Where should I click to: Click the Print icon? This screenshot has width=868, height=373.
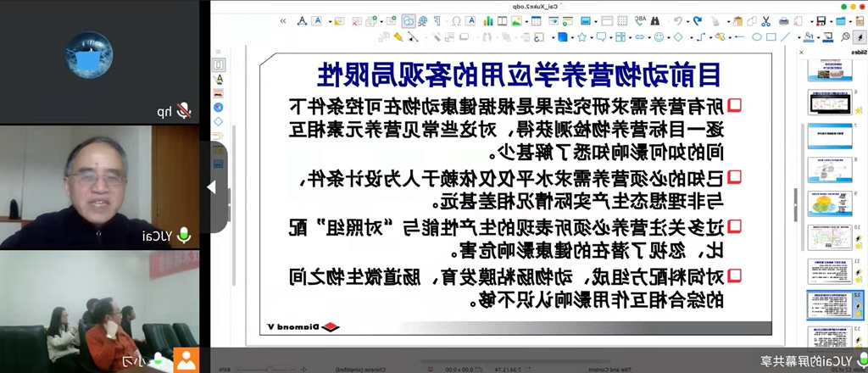pyautogui.click(x=784, y=21)
